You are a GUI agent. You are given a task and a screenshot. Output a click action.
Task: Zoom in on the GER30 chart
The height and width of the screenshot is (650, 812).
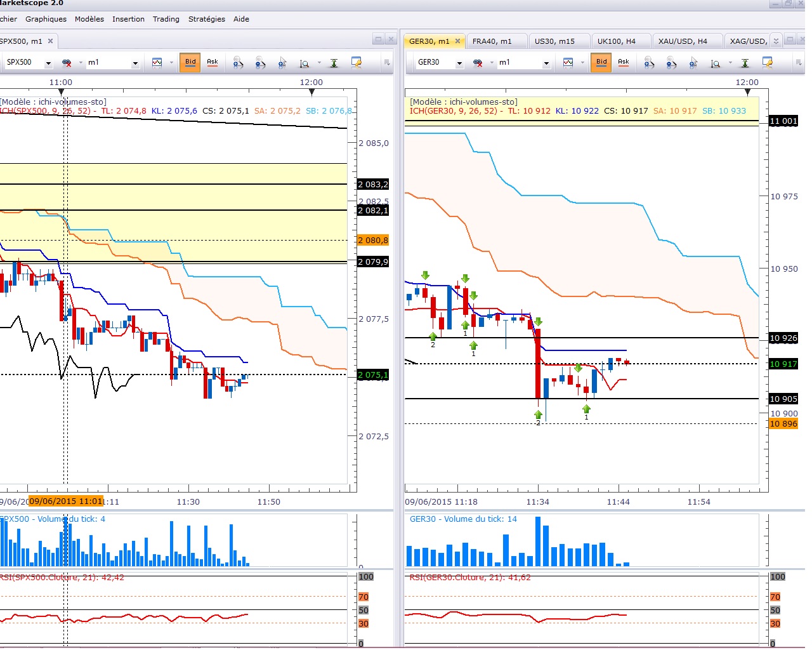(x=649, y=62)
